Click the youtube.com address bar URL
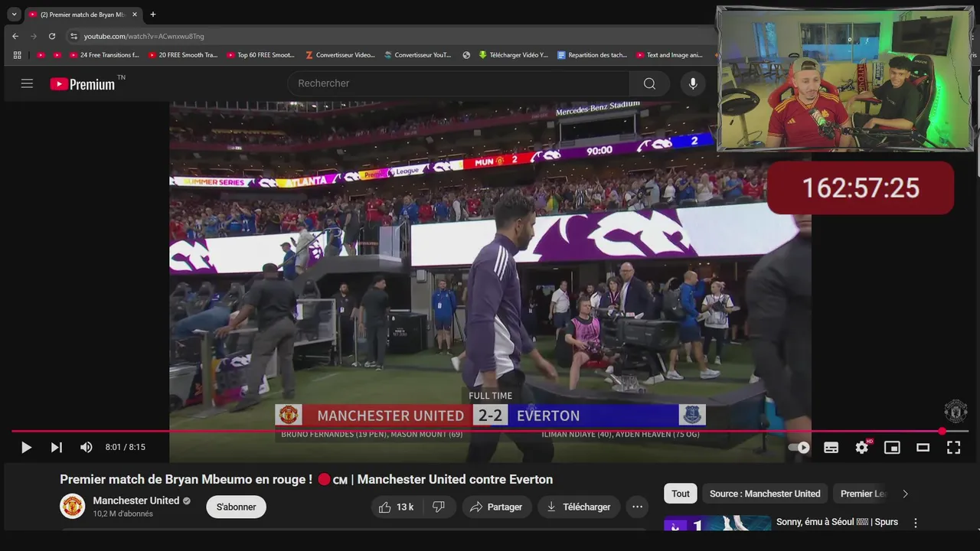The height and width of the screenshot is (551, 980). [x=144, y=36]
